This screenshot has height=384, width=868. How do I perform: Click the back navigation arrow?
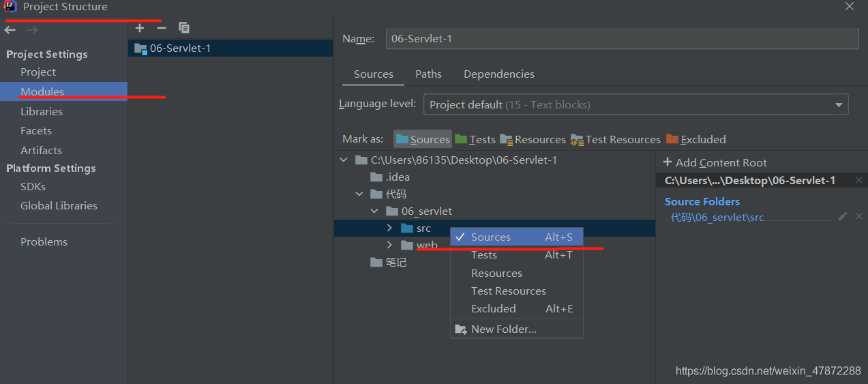click(x=10, y=31)
